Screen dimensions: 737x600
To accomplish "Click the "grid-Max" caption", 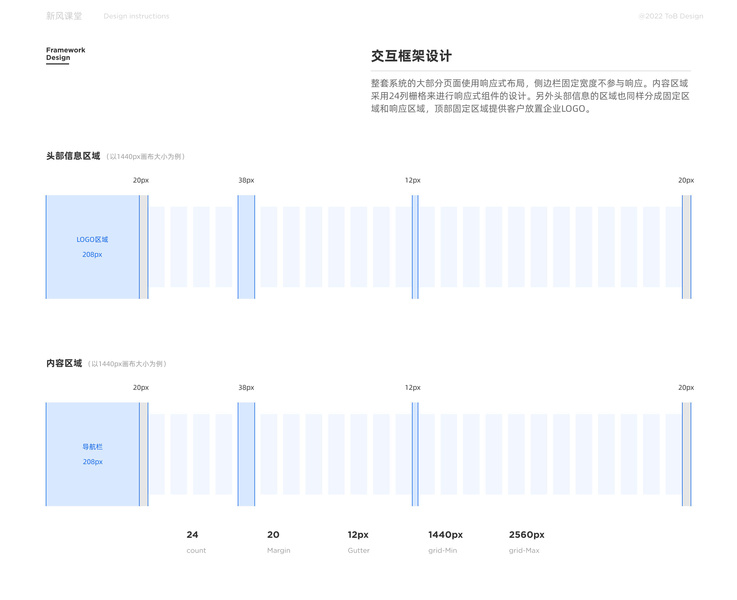I will coord(524,550).
